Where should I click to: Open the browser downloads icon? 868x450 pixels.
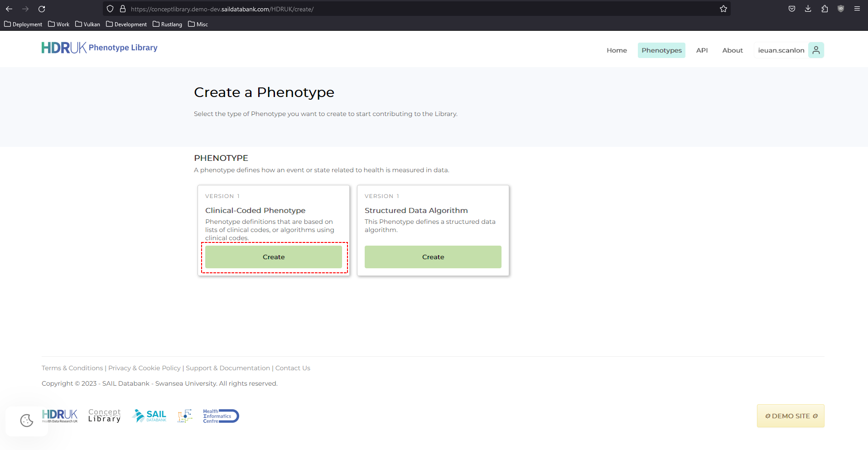[808, 9]
